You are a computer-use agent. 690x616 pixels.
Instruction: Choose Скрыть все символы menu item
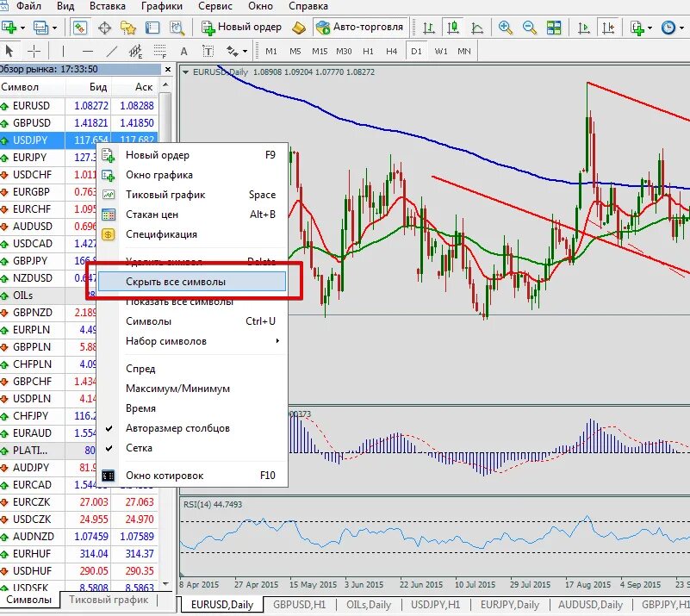pyautogui.click(x=192, y=282)
